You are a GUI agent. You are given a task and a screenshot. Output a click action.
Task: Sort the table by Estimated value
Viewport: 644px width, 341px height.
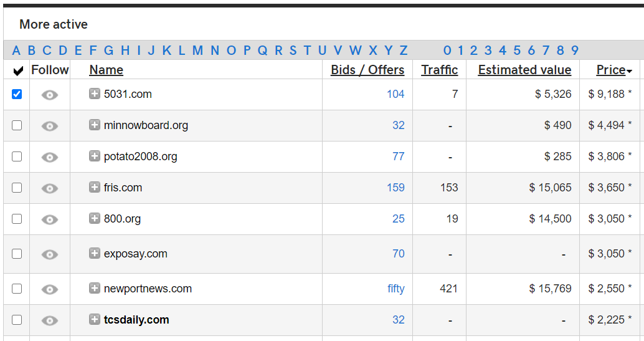point(524,70)
